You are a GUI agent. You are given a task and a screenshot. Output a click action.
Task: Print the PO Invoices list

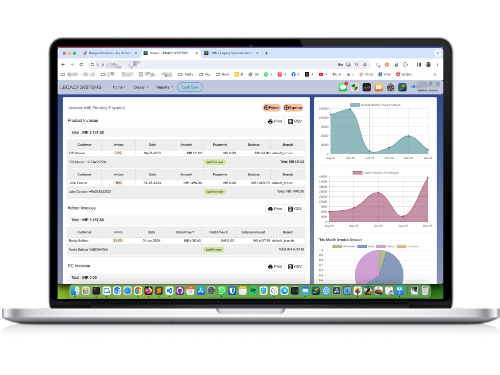275,266
